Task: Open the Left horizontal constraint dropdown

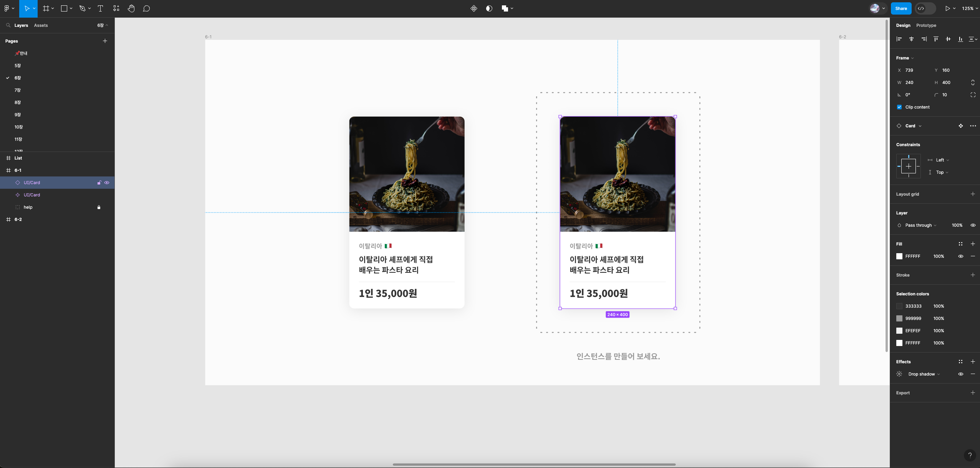Action: pyautogui.click(x=942, y=160)
